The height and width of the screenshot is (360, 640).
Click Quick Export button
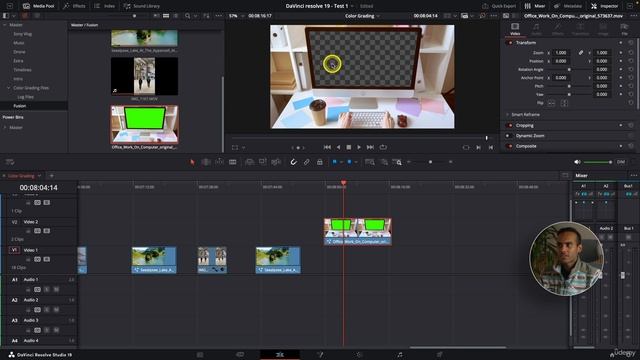499,6
